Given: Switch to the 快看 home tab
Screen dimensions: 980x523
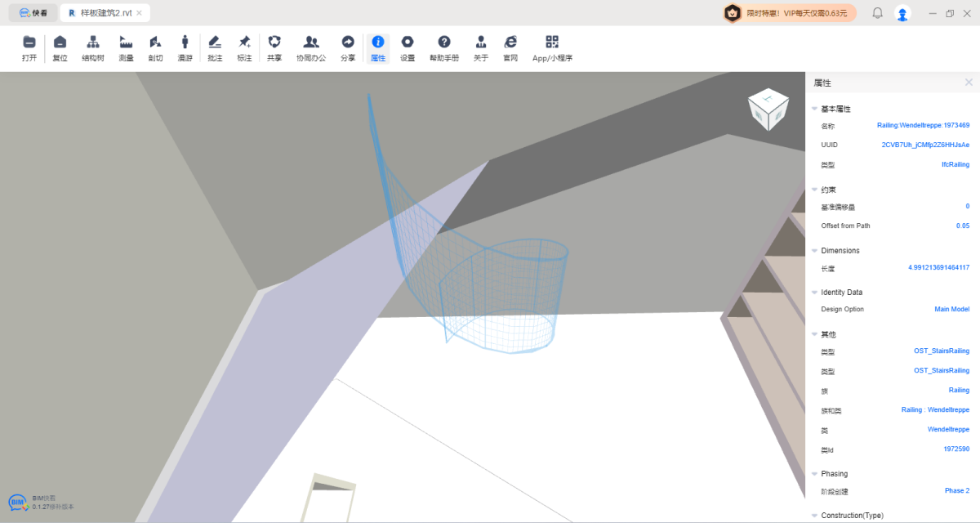Looking at the screenshot, I should 33,13.
